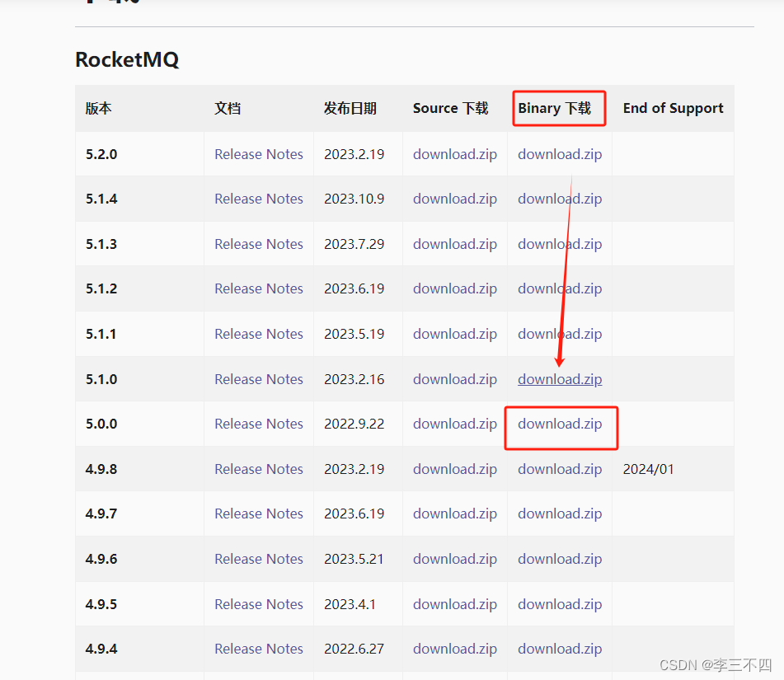This screenshot has height=680, width=784.
Task: Select the version cell 5.1.0
Action: coord(101,379)
